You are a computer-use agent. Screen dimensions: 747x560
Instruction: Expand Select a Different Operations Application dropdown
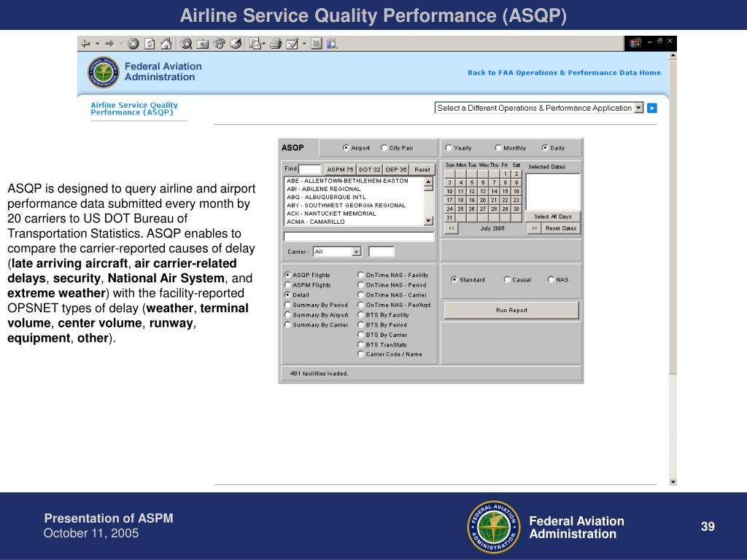coord(639,108)
